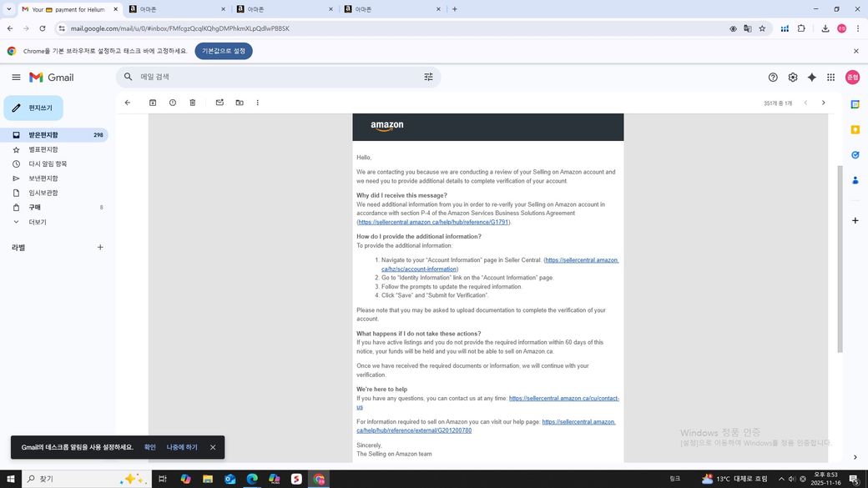Click the Archive icon in the email toolbar
Viewport: 868px width, 488px height.
coord(153,103)
